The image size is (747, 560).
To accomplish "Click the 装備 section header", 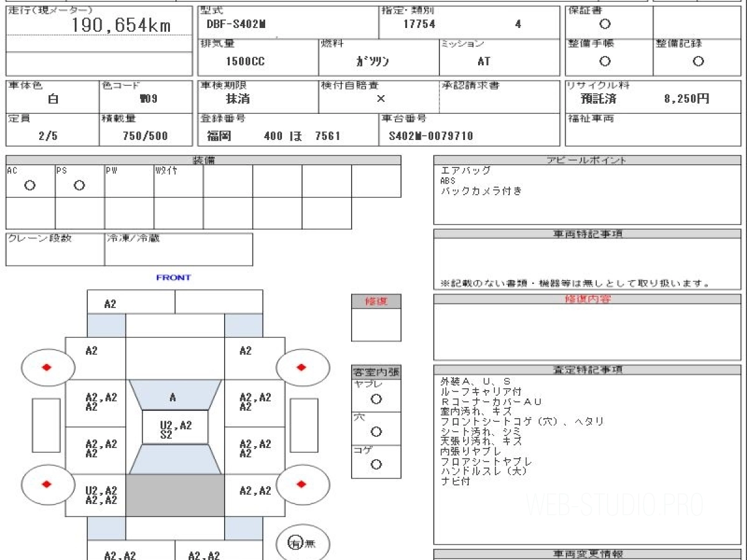I will tap(204, 160).
